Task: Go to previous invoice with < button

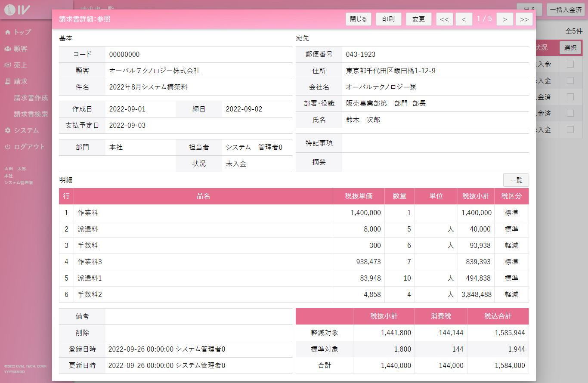Action: [x=464, y=19]
